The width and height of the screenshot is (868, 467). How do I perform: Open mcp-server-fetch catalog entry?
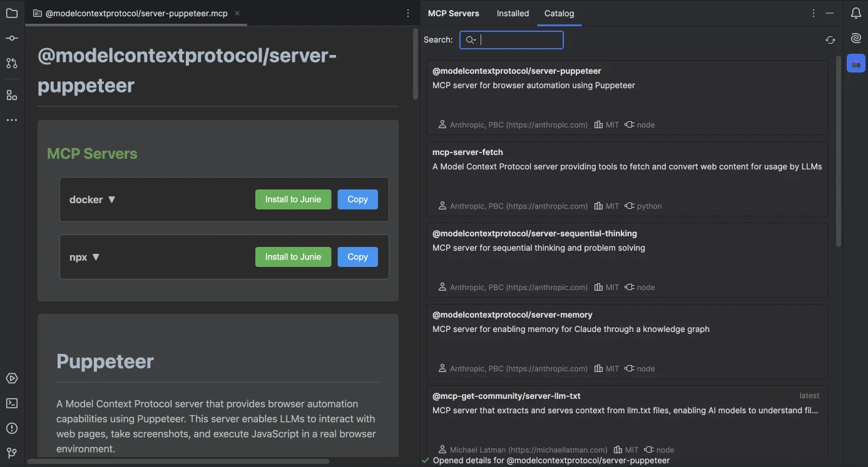(x=627, y=179)
